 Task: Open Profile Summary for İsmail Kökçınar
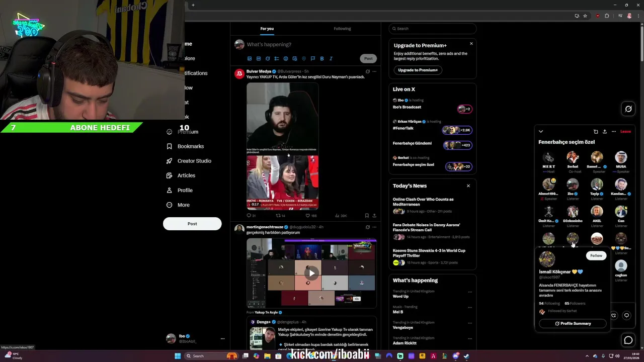pos(573,324)
